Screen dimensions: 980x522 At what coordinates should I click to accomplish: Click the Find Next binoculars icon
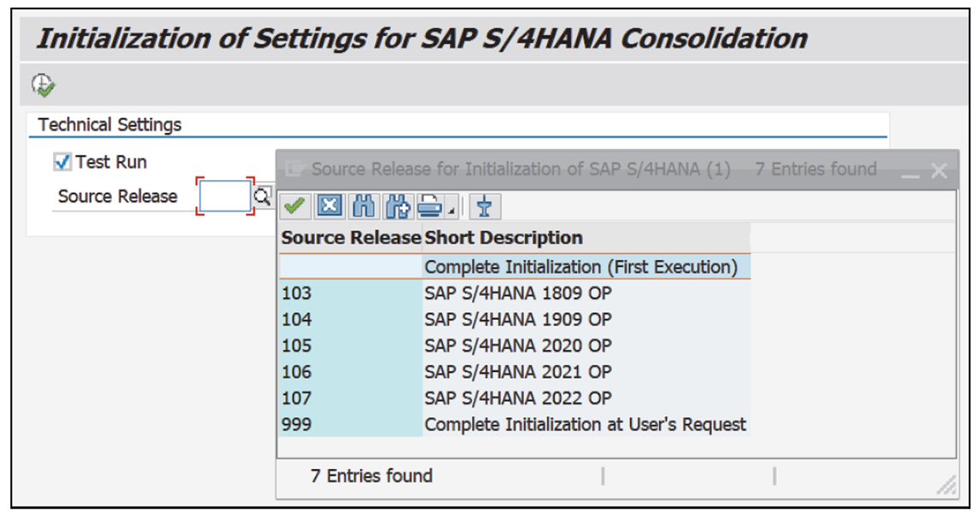(398, 206)
